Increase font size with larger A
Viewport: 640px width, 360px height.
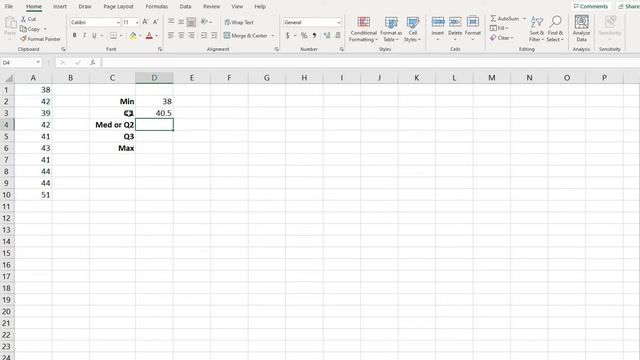coord(145,22)
